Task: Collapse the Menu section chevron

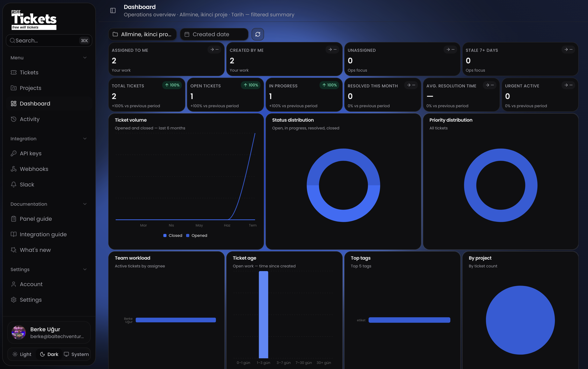Action: (x=85, y=58)
